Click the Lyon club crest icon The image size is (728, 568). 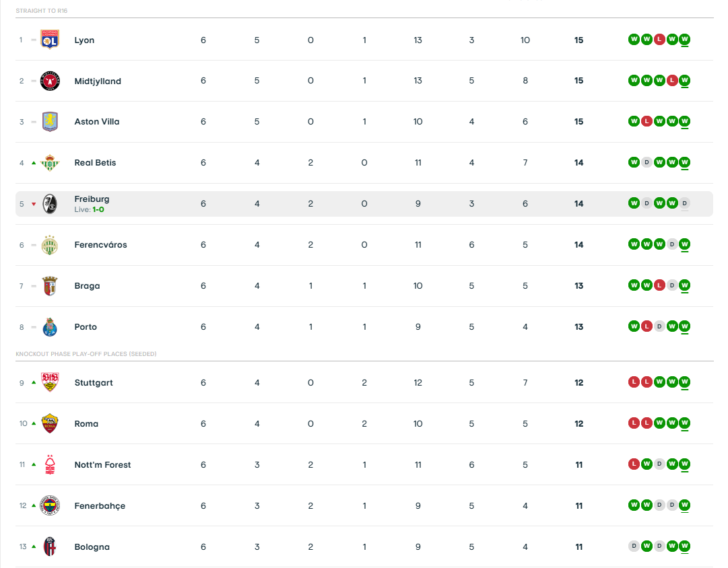tap(50, 40)
